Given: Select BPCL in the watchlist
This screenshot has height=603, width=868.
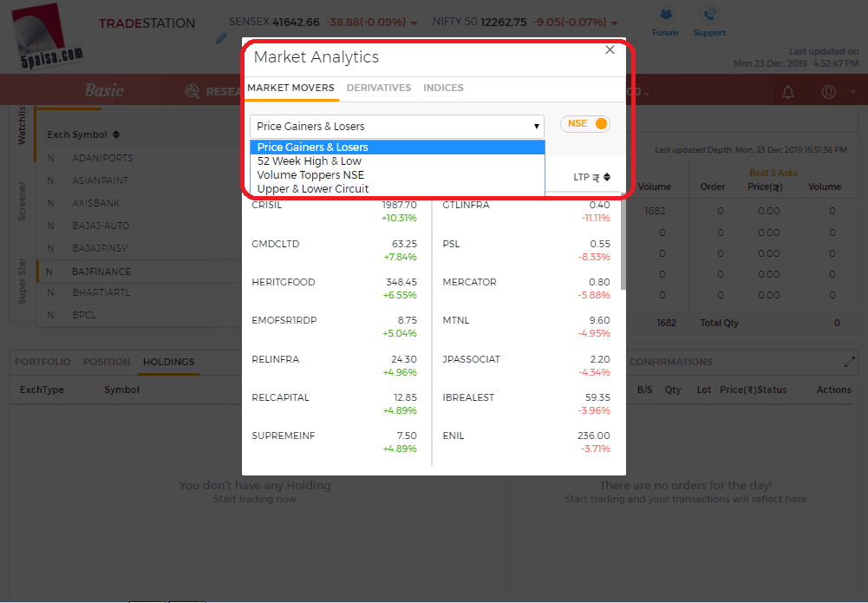Looking at the screenshot, I should [x=84, y=315].
